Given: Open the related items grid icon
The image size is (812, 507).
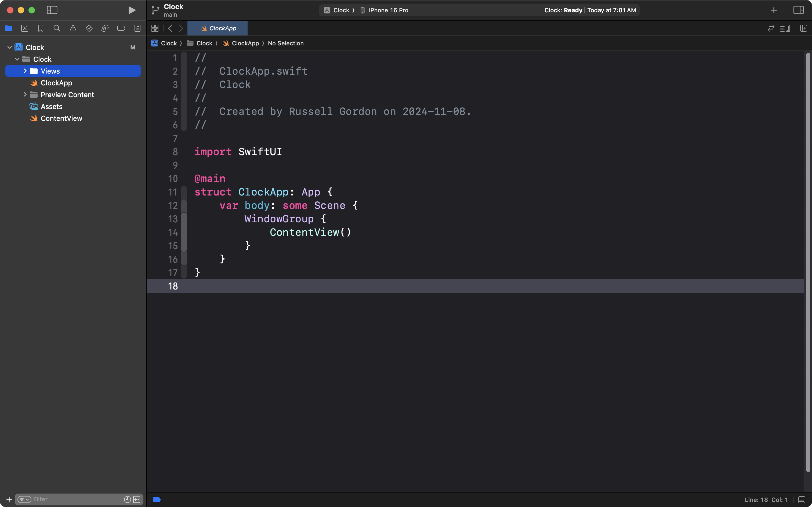Looking at the screenshot, I should [x=155, y=28].
